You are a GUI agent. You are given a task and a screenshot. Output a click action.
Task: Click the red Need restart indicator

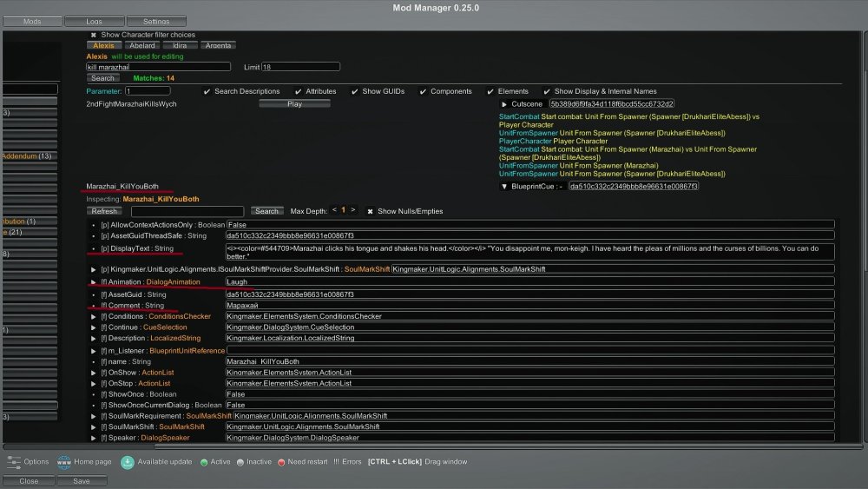[x=281, y=462]
